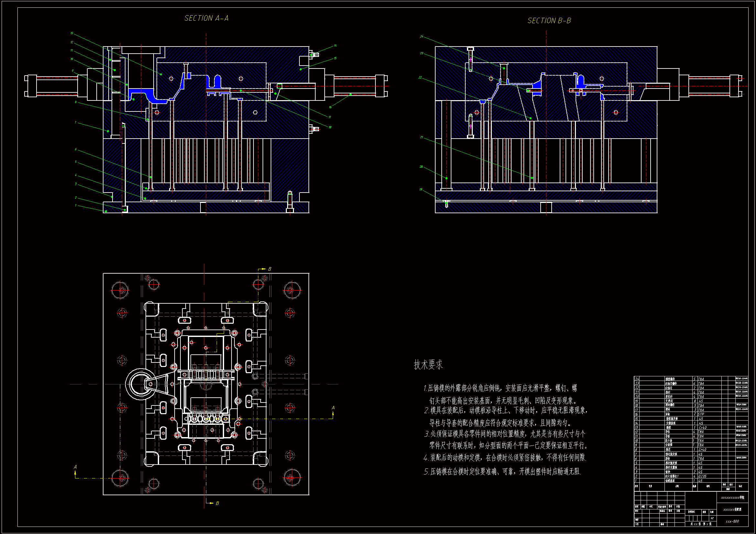The width and height of the screenshot is (756, 534).
Task: Click the right A section arrow label
Action: coord(333,408)
